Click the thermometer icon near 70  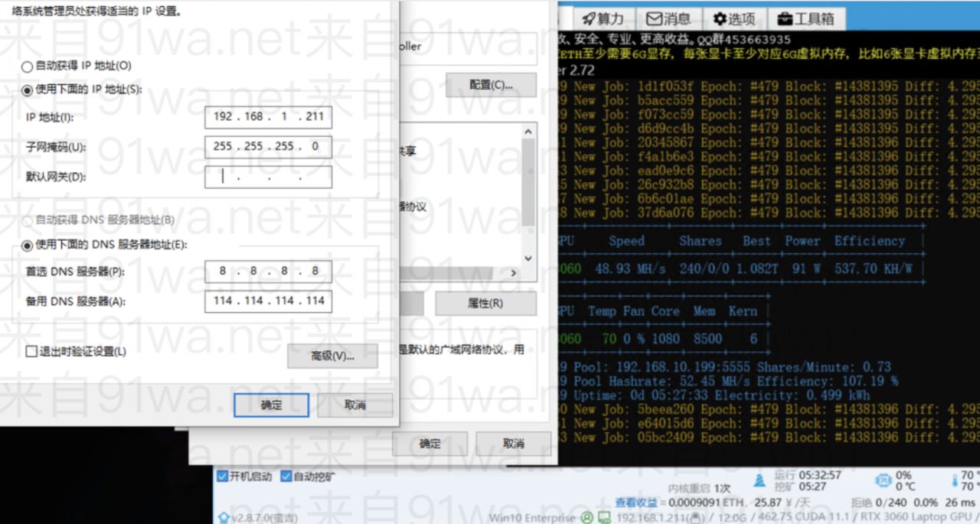coord(954,480)
